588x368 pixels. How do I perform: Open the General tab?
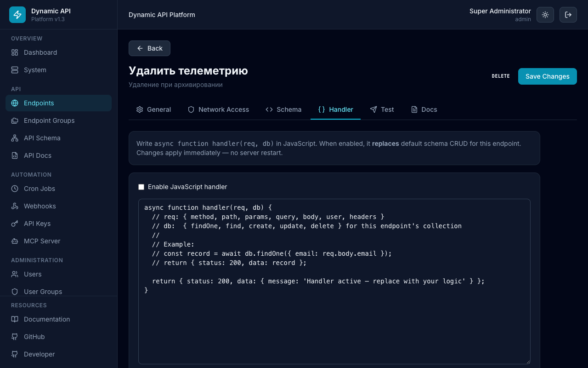coord(153,109)
